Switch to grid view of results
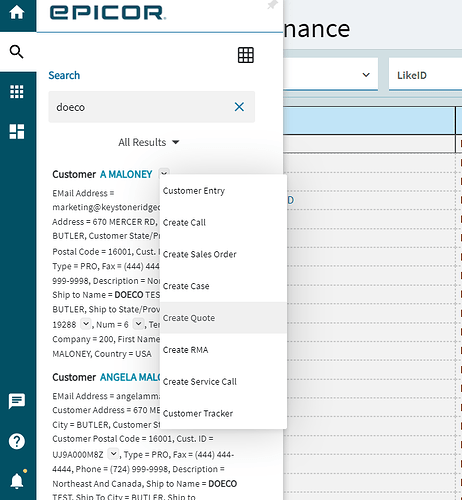 pos(246,55)
